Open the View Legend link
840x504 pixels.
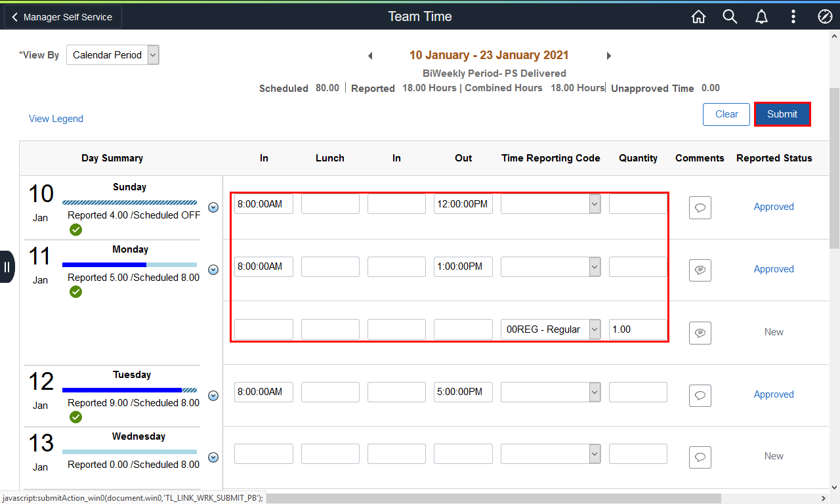(x=56, y=119)
